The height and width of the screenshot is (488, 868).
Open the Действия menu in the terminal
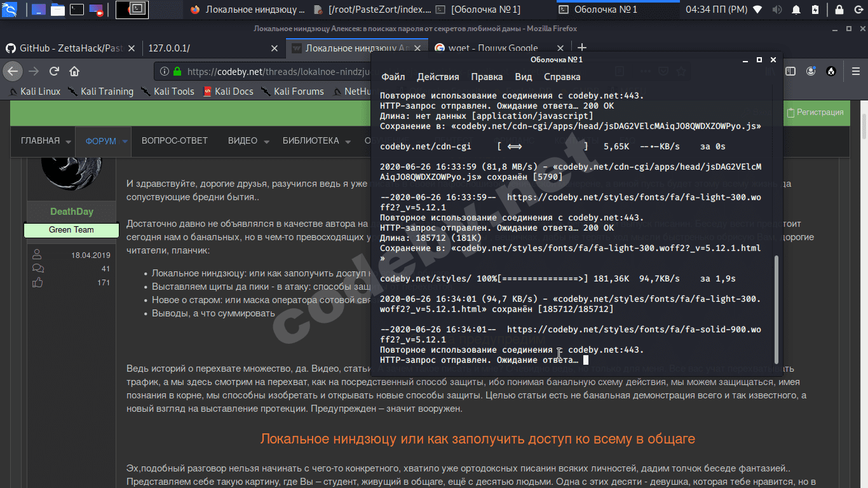click(x=438, y=77)
